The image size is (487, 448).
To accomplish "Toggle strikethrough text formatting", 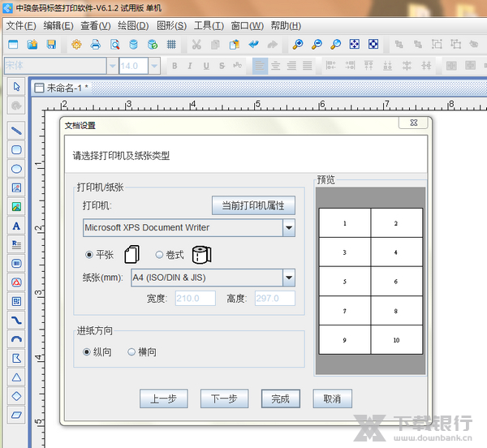I will point(222,66).
